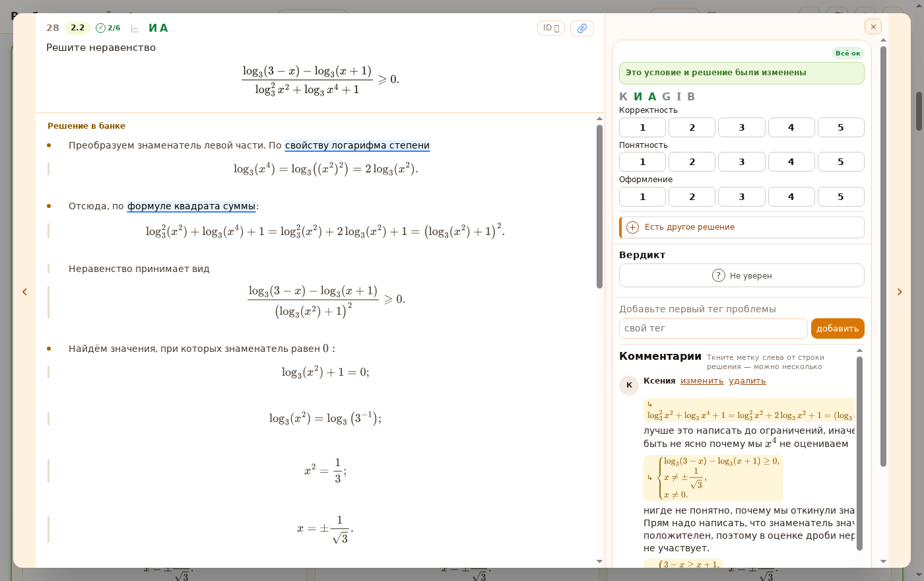Click "удалить" link on Ксения's comment

point(747,381)
